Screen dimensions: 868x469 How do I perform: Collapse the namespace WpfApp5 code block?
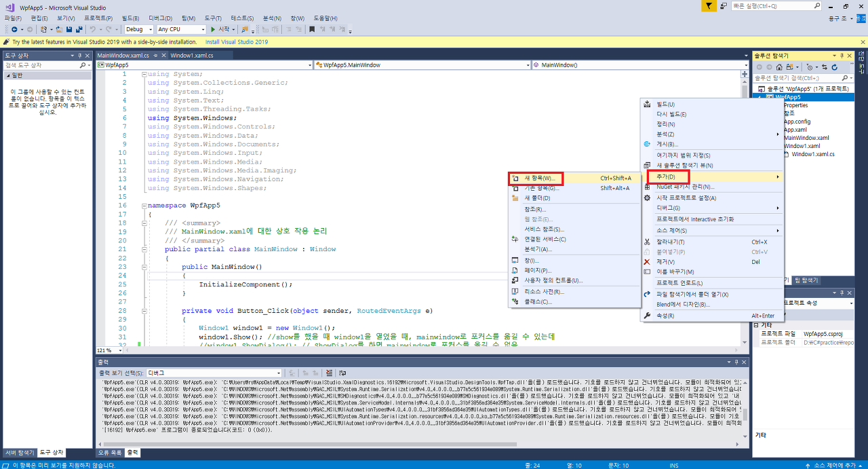coord(144,206)
